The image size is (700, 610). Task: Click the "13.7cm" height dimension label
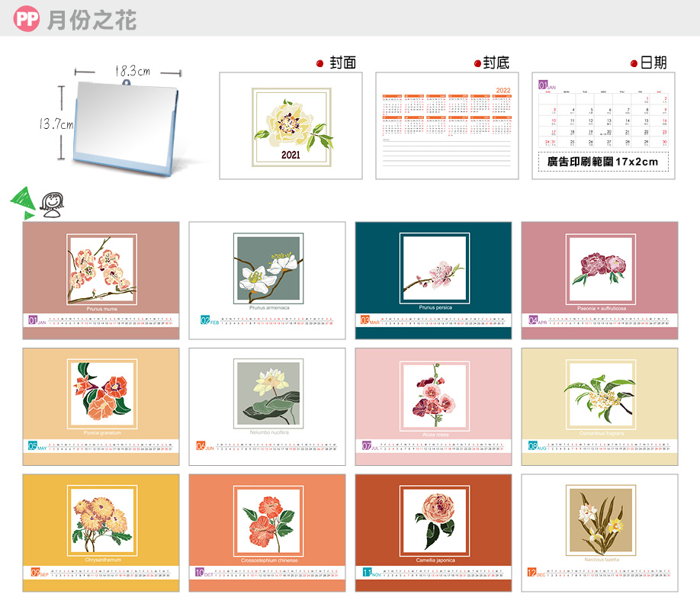coord(56,124)
